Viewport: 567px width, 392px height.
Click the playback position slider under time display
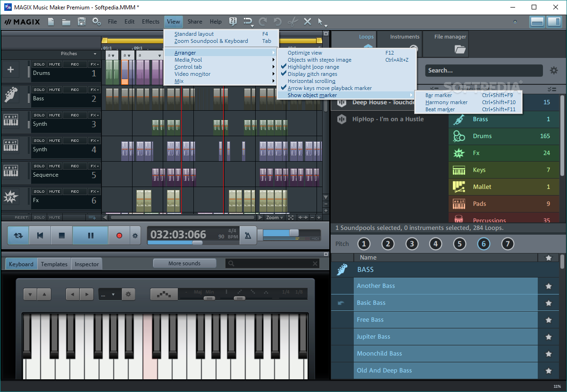197,243
